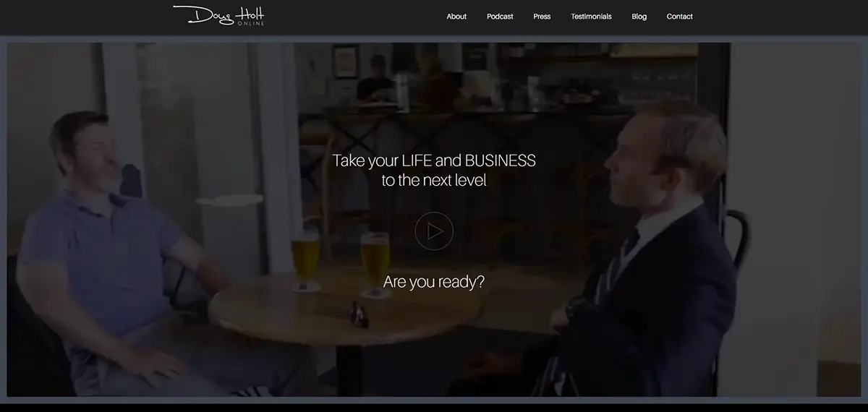Click the 'ONLINE' subtitle under the logo

coord(251,23)
